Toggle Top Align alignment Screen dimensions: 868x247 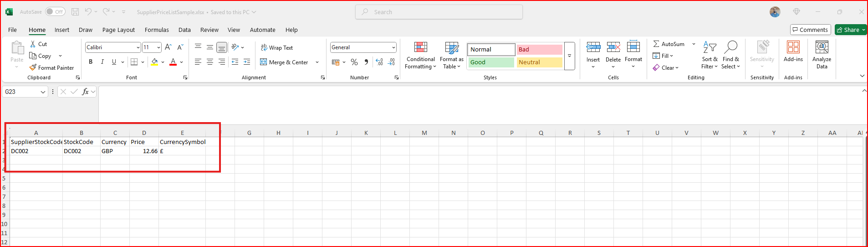198,47
